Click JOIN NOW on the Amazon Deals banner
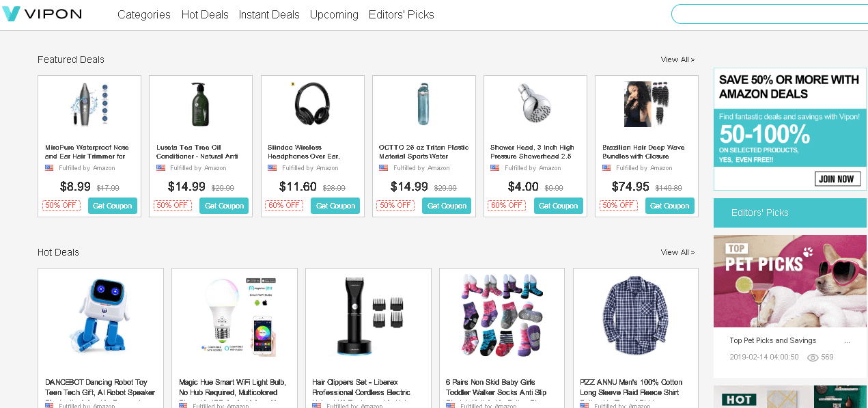Viewport: 868px width, 408px height. coord(838,178)
